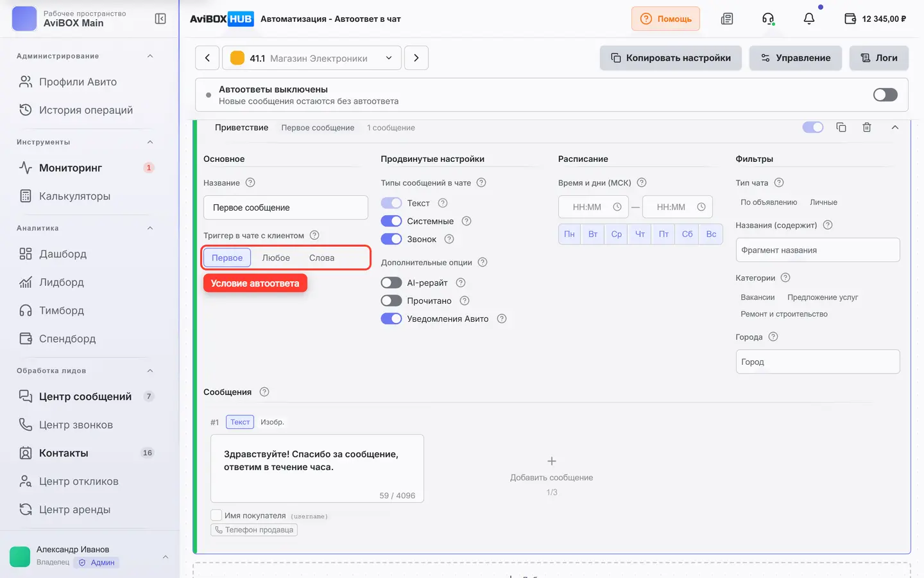The height and width of the screenshot is (578, 924).
Task: Show help for AI-рерайт option
Action: point(461,283)
